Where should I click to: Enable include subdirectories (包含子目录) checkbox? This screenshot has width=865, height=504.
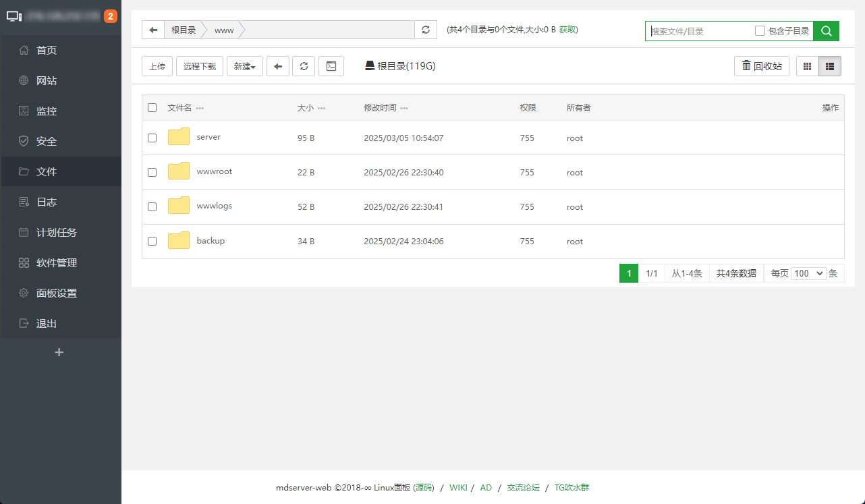pos(760,30)
